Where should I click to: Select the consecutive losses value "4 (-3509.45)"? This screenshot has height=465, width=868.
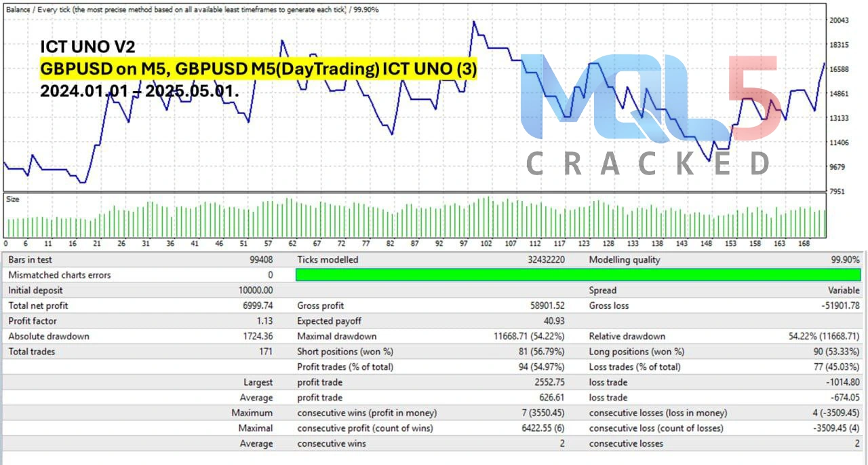835,413
